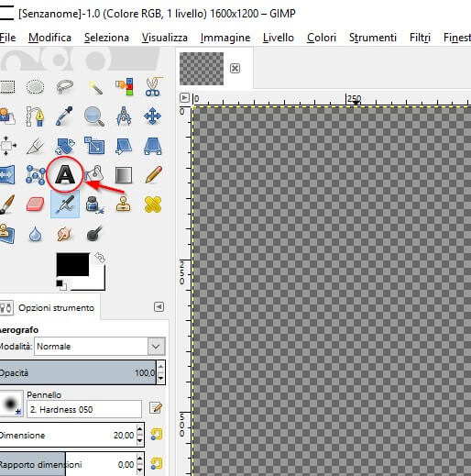Viewport: 471px width, 476px height.
Task: Open the Seleziona menu
Action: click(106, 38)
